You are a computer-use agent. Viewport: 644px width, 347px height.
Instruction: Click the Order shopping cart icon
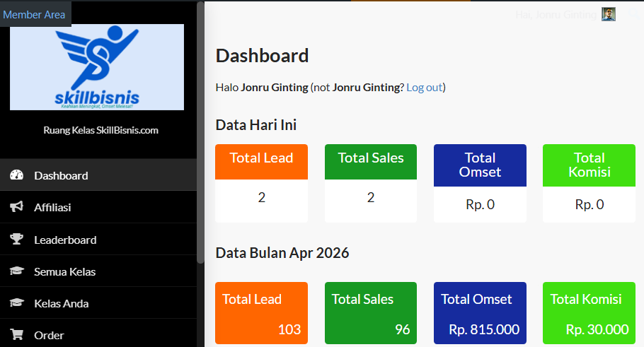pyautogui.click(x=17, y=335)
